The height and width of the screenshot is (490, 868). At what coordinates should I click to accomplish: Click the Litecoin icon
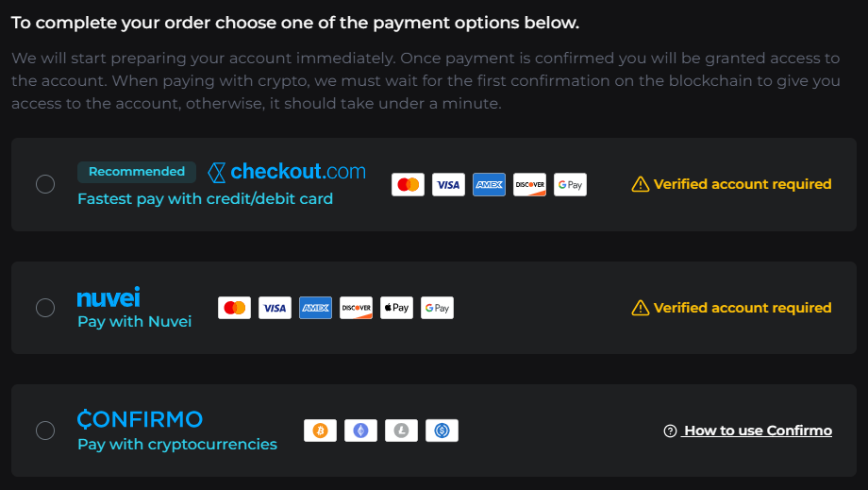pyautogui.click(x=401, y=431)
